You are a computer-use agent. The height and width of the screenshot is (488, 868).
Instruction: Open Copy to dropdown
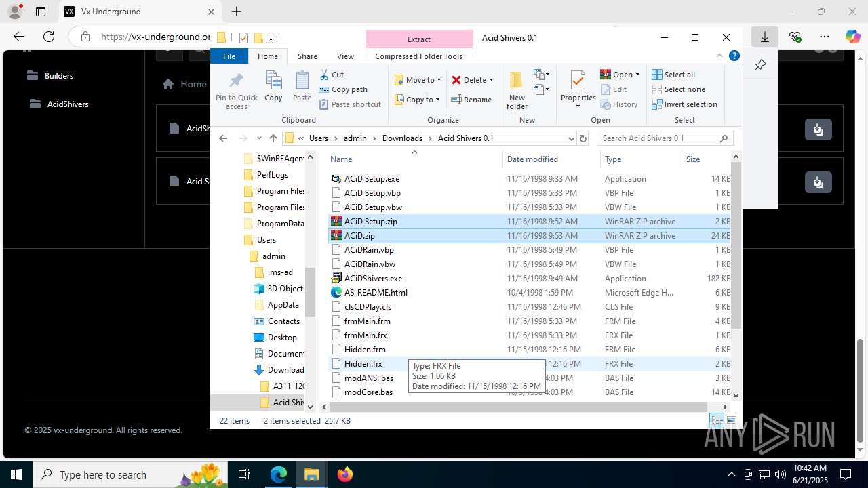[x=418, y=100]
